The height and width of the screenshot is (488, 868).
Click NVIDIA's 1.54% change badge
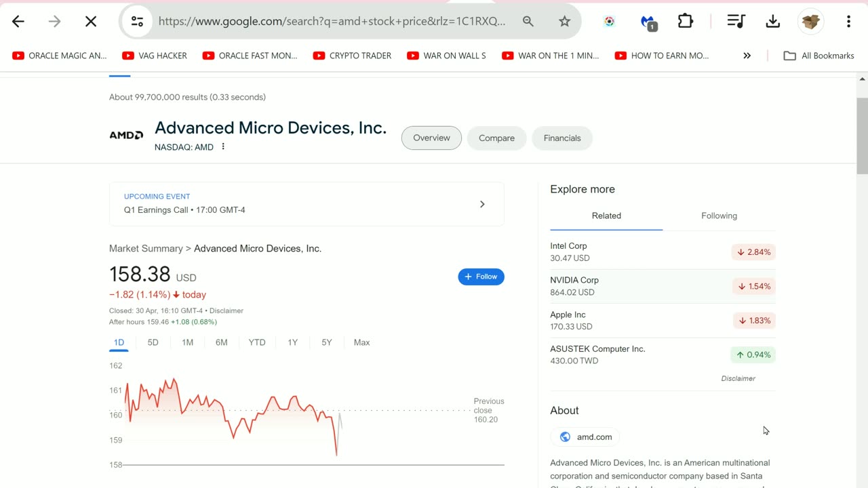753,287
